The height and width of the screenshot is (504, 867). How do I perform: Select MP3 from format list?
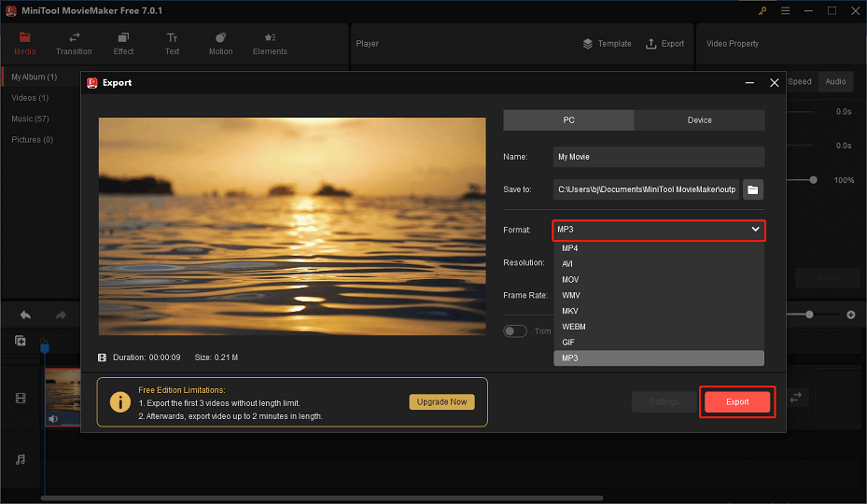tap(659, 358)
